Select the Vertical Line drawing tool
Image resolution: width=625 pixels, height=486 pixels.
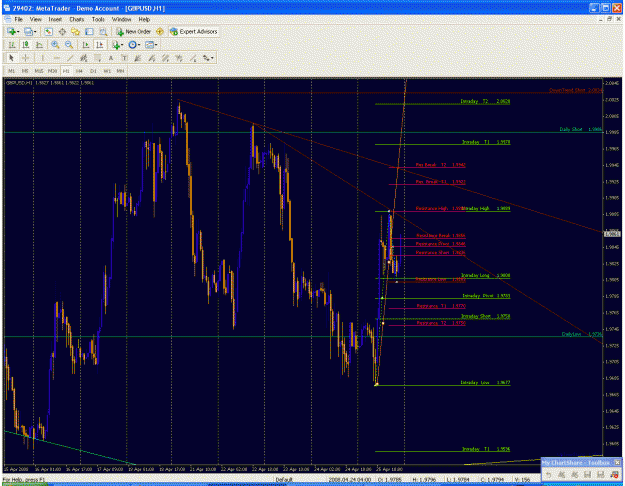point(42,58)
